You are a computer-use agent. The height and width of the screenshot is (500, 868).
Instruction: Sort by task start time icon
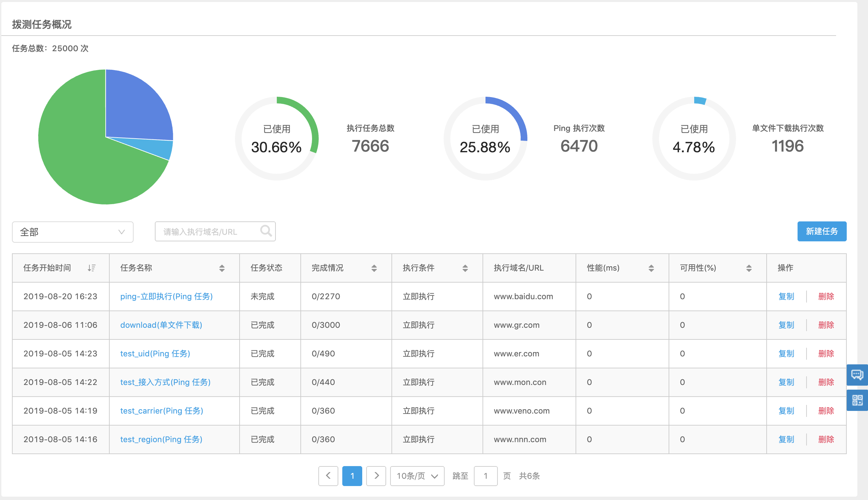pos(91,268)
